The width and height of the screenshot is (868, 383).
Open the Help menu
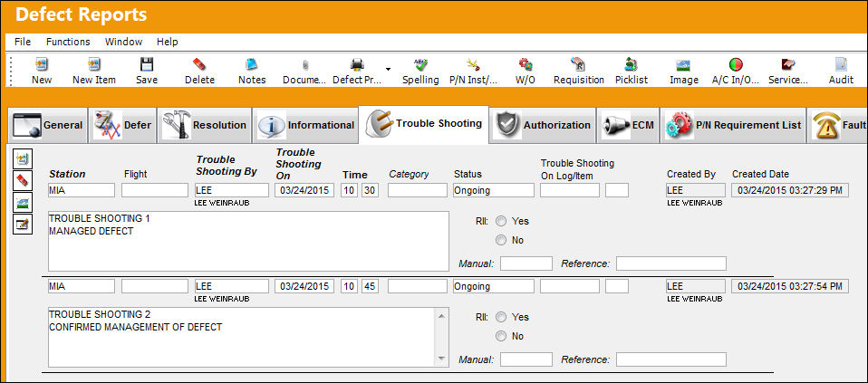[x=168, y=42]
